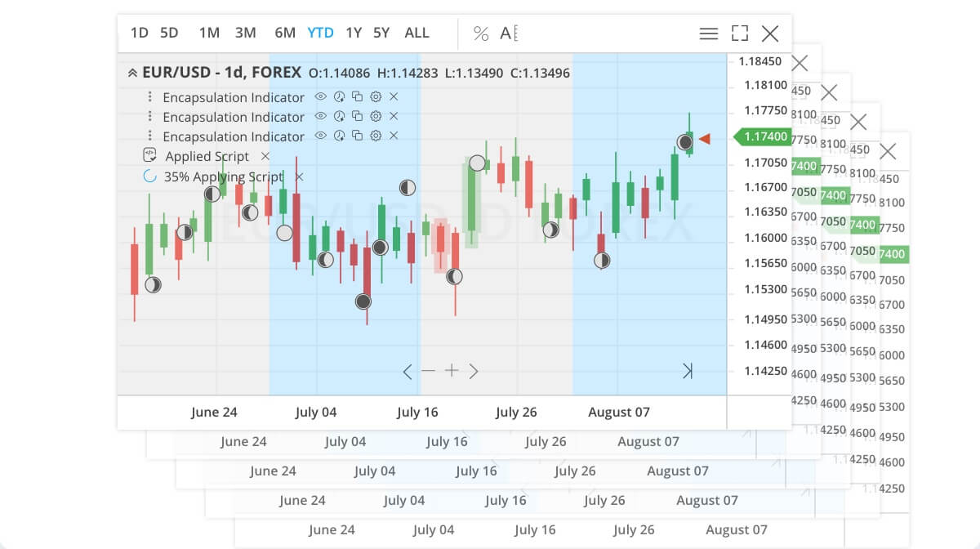Toggle visibility of third Encapsulation Indicator
This screenshot has width=980, height=549.
coord(321,136)
